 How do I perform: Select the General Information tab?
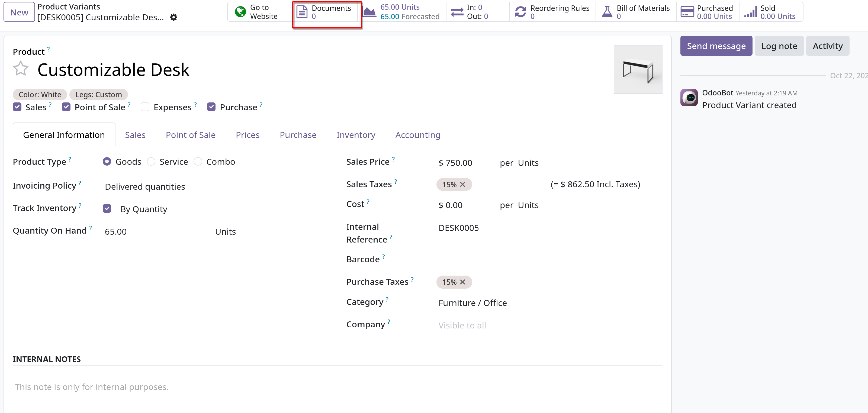[64, 135]
